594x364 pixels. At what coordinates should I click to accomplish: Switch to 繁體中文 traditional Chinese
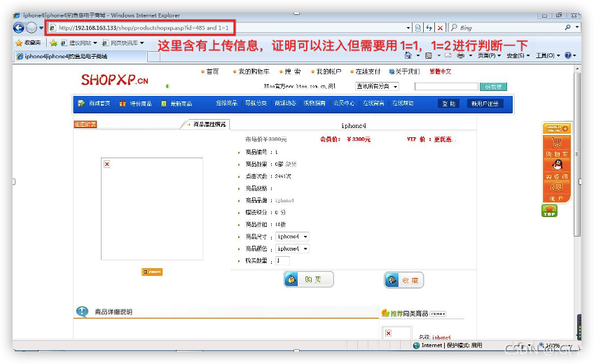click(440, 71)
